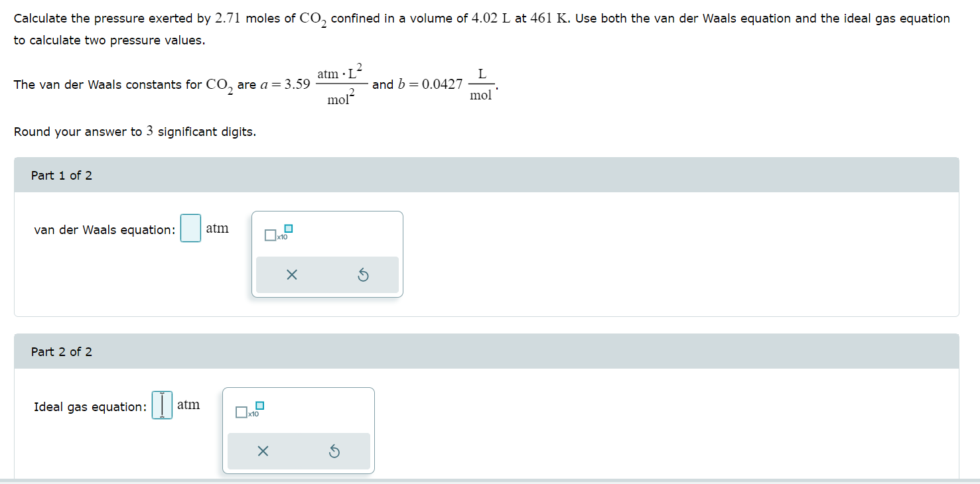Click the mantissa box of Part 2 x10 template
Image resolution: width=980 pixels, height=484 pixels.
point(240,412)
